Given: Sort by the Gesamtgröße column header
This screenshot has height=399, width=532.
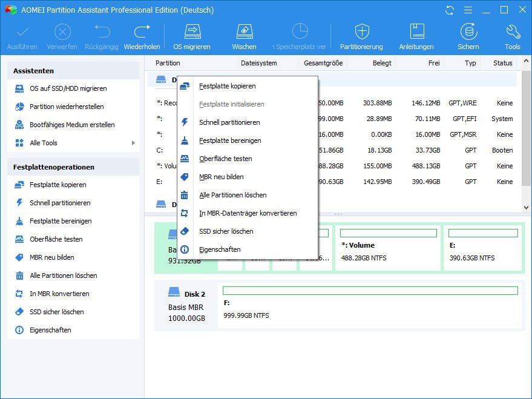Looking at the screenshot, I should coord(323,63).
